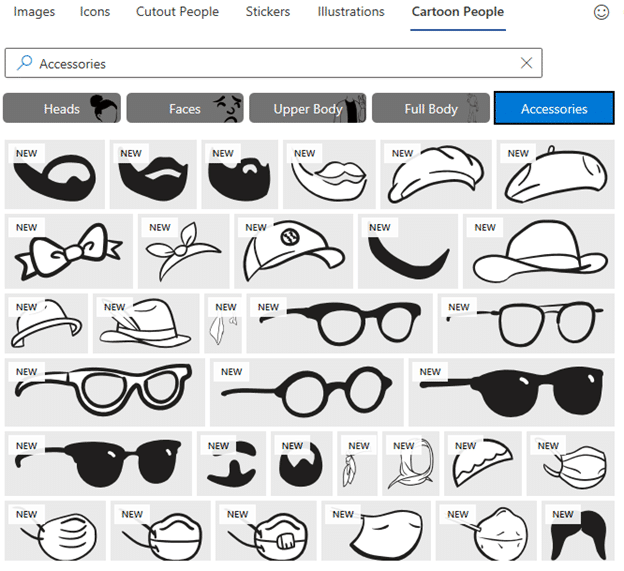
Task: Open the Icons tab
Action: (94, 12)
